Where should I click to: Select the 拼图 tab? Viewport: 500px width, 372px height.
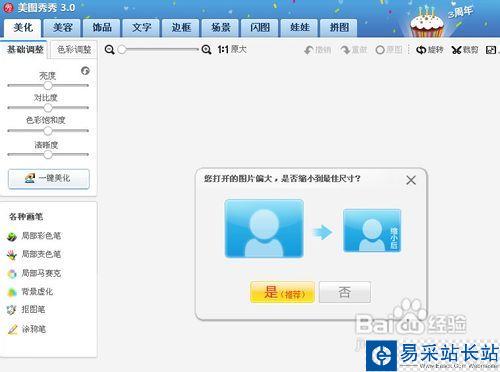[x=339, y=28]
